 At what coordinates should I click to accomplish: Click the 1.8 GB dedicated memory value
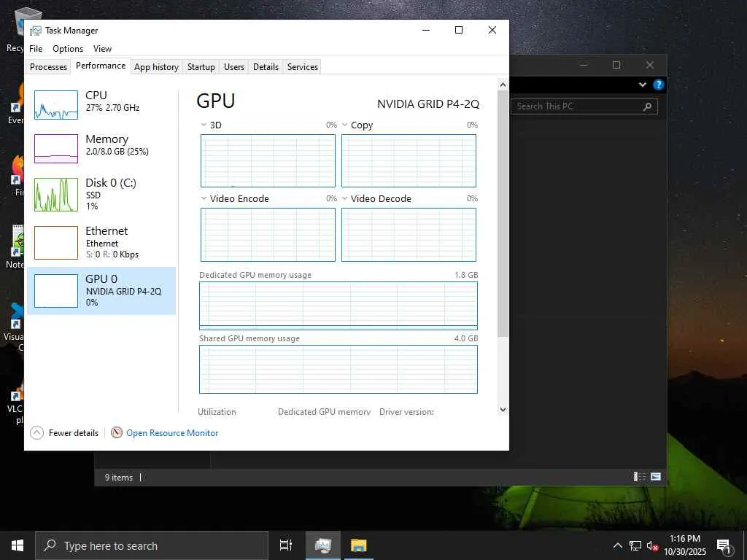point(466,275)
